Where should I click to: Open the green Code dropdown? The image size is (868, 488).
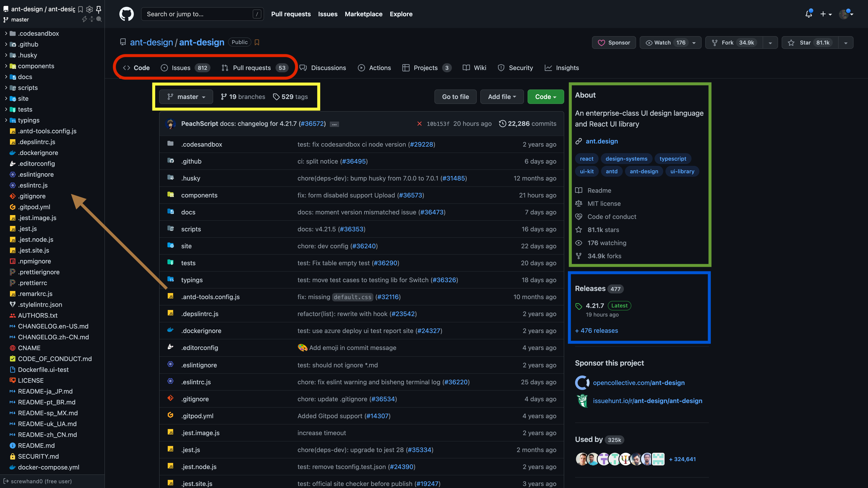click(545, 97)
